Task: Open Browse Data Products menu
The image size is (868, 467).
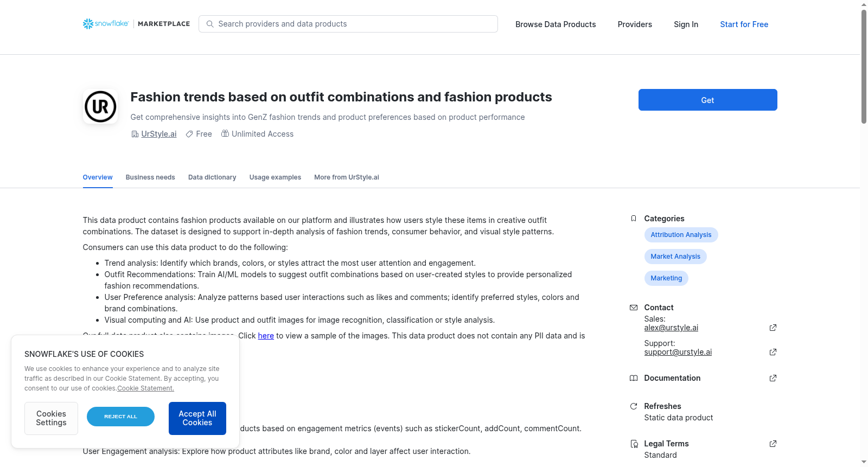Action: pyautogui.click(x=556, y=24)
